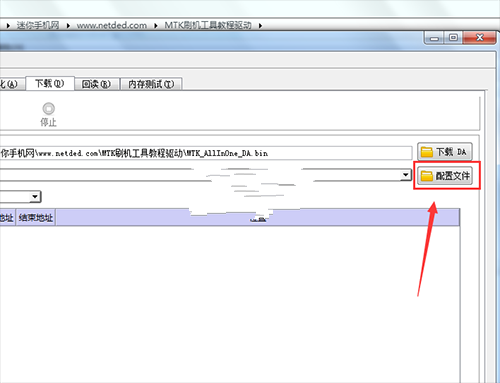Open the small combo box below path
Viewport: 500px width, 383px height.
pos(35,197)
